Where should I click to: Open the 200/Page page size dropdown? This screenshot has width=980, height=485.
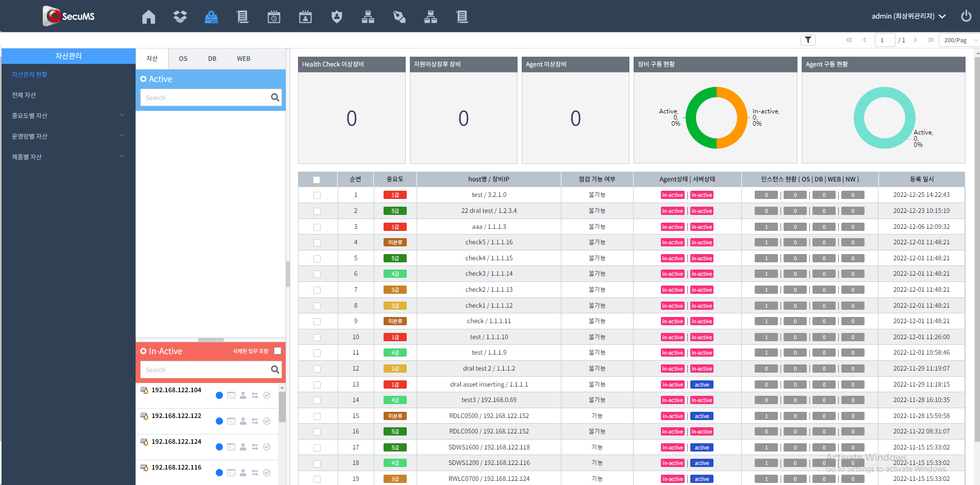(960, 40)
